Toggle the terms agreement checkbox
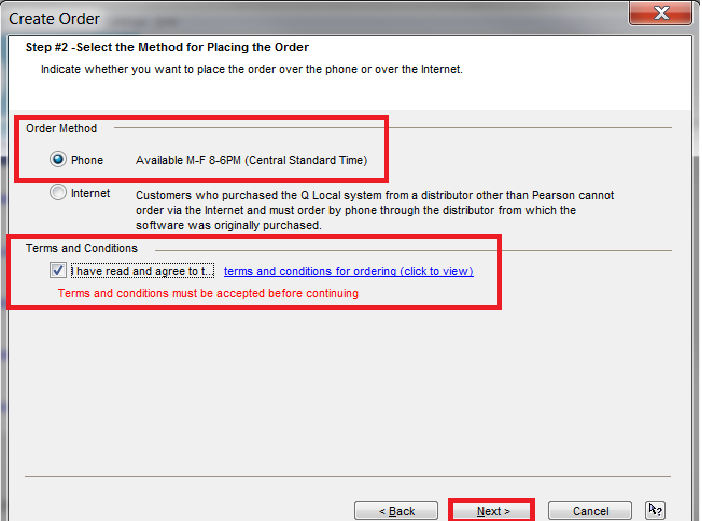Image resolution: width=702 pixels, height=521 pixels. pos(58,271)
